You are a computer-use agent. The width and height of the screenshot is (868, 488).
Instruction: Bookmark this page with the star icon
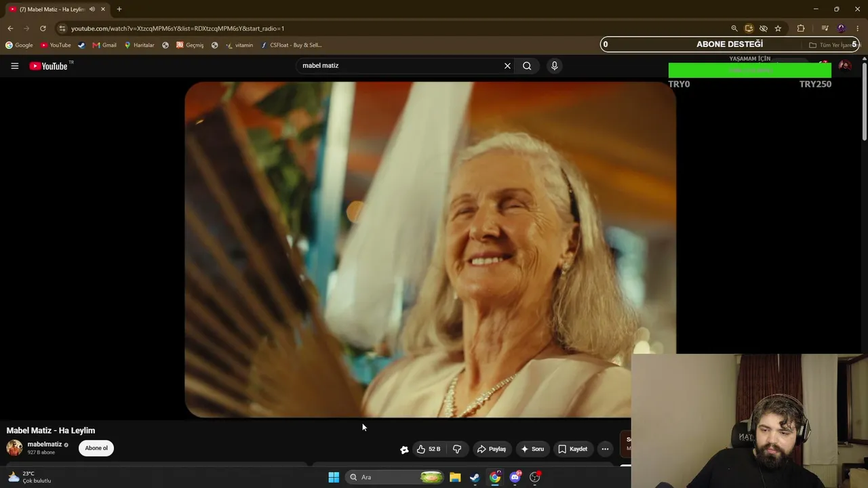tap(778, 28)
